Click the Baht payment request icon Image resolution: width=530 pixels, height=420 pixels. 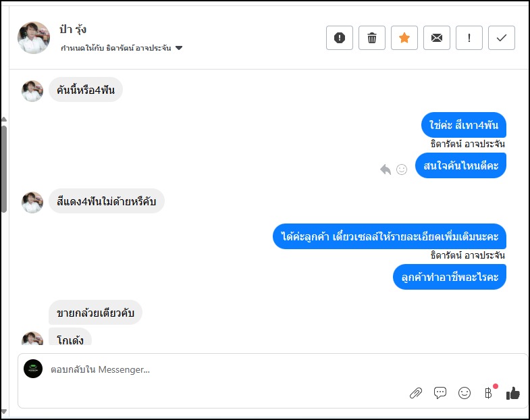click(x=488, y=393)
